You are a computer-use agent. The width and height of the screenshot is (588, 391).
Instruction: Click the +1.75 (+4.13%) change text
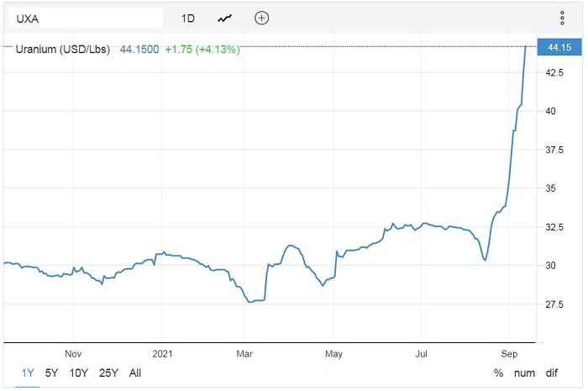click(x=202, y=50)
